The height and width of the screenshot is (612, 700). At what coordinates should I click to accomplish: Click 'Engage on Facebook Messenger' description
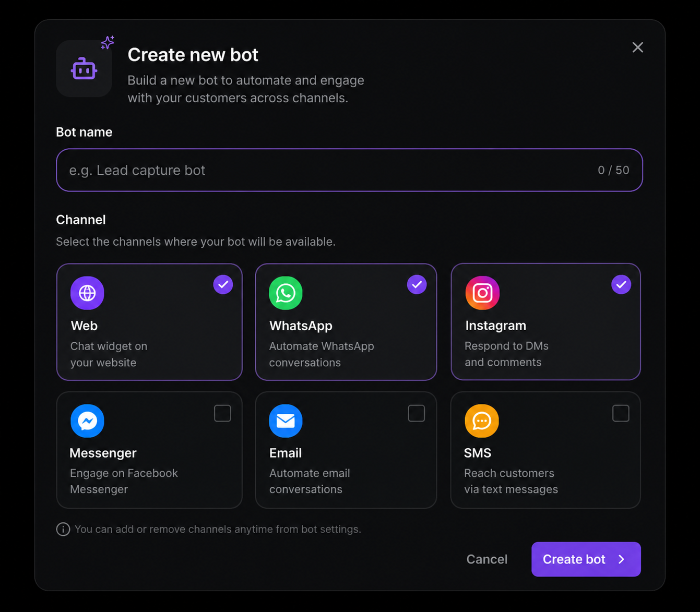[x=124, y=481]
